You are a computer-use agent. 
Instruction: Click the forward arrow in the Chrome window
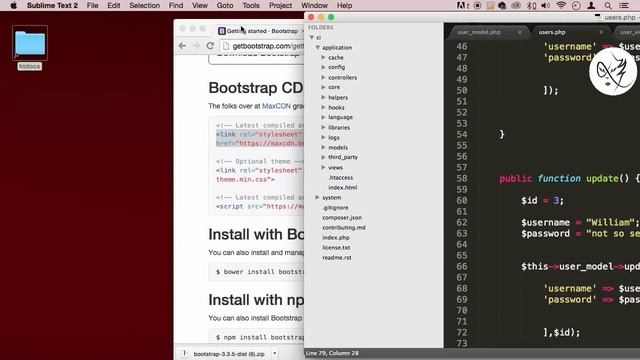point(196,46)
